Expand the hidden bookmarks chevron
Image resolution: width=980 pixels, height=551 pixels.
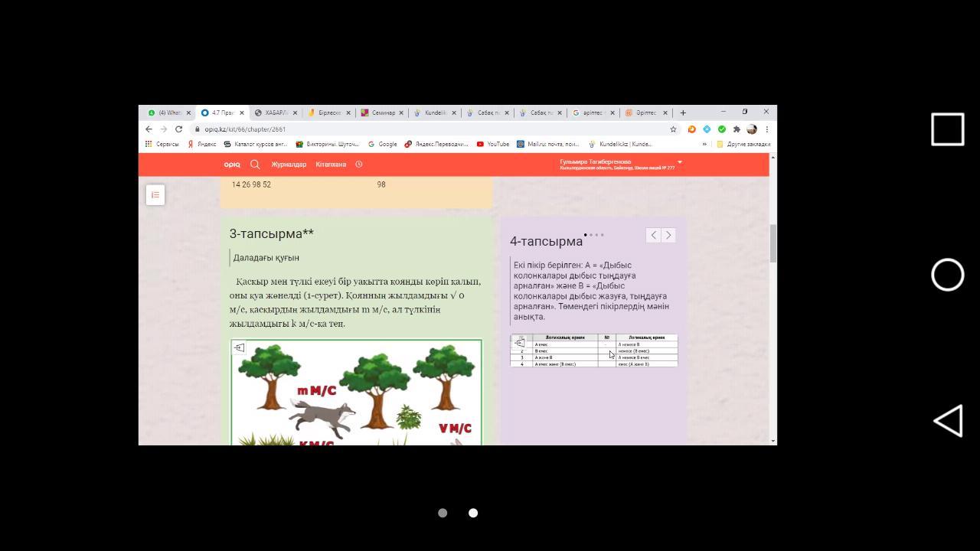click(704, 144)
